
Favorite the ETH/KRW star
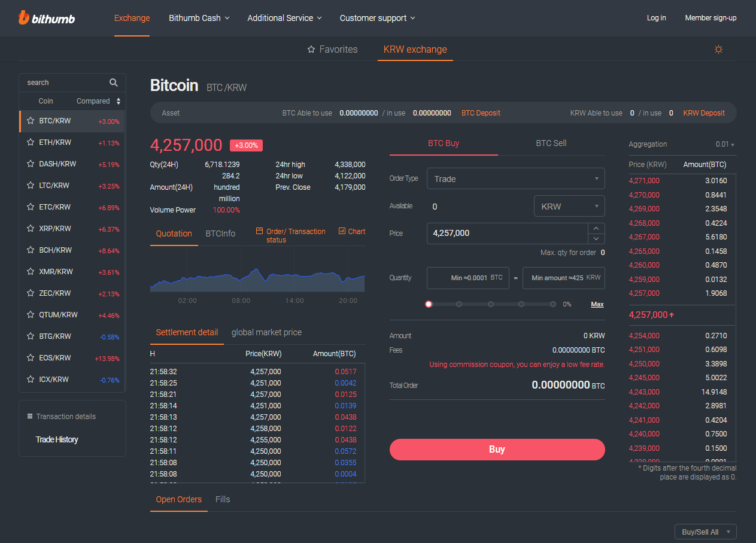point(31,142)
